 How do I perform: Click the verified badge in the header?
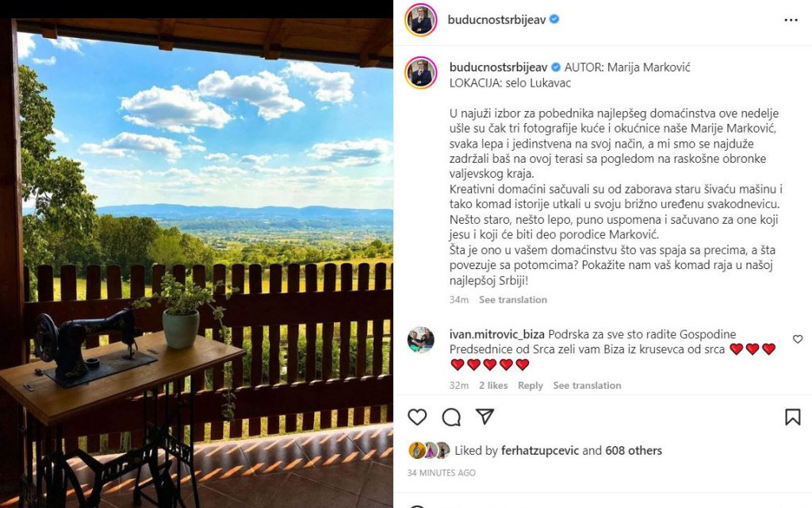point(554,19)
